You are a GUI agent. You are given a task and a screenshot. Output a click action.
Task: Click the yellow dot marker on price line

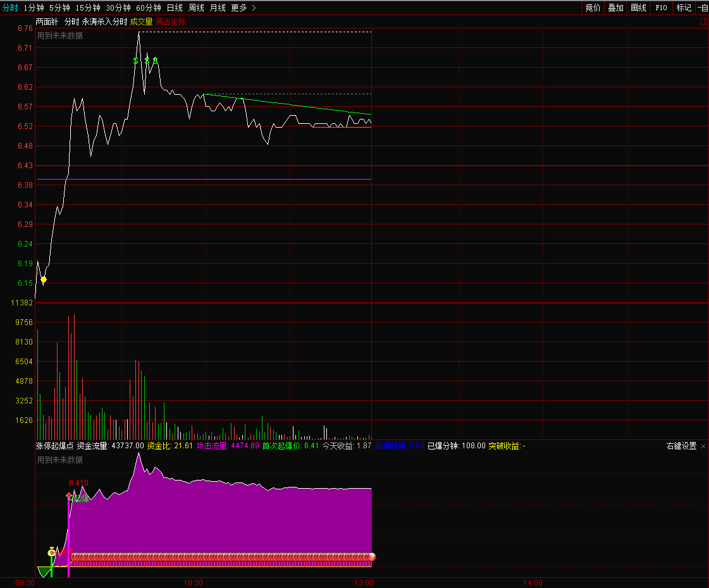44,279
